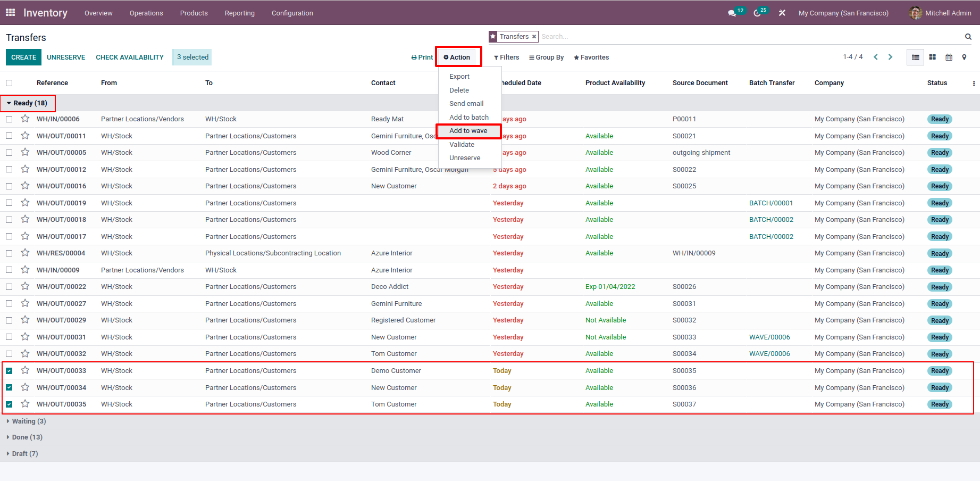
Task: Click the search magnifier icon
Action: pos(968,37)
